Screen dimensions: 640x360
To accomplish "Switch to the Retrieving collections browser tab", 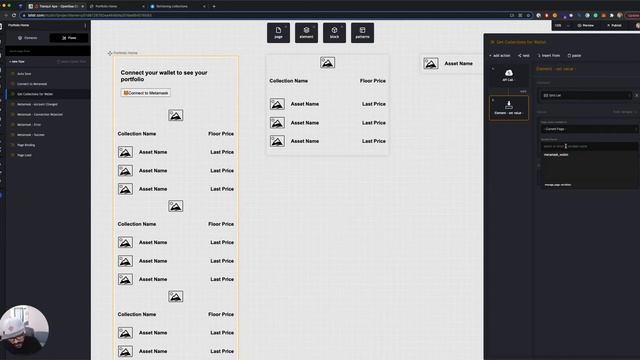I will point(178,6).
